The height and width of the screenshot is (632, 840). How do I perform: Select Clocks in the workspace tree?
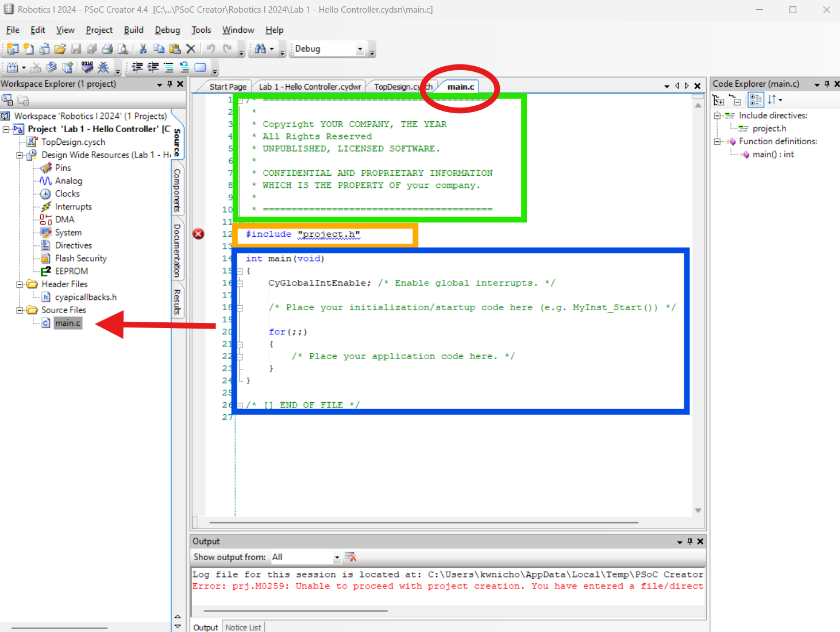pyautogui.click(x=67, y=194)
